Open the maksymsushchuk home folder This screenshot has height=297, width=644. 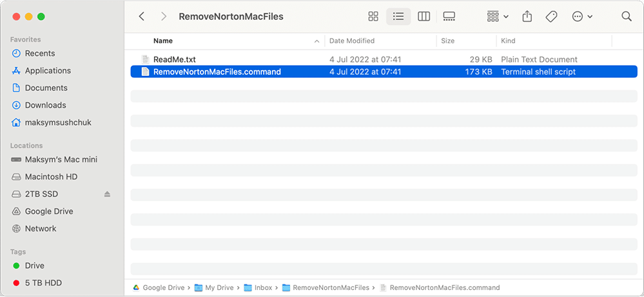(58, 122)
